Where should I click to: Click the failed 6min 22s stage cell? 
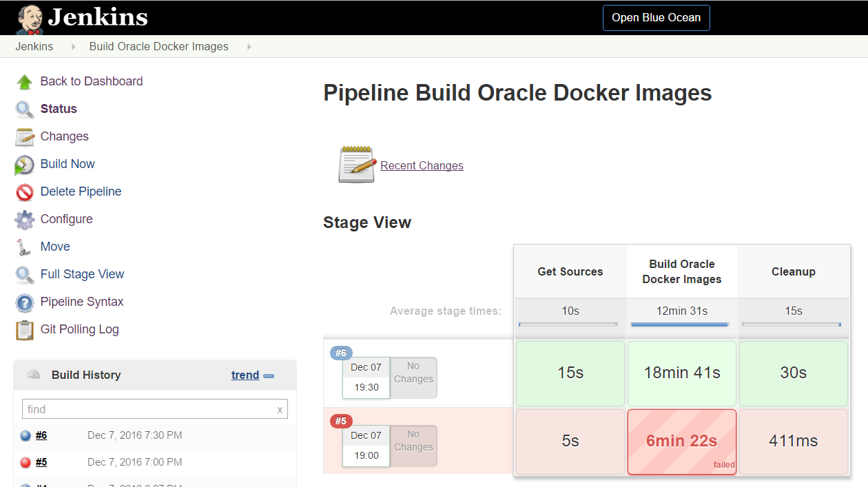coord(682,442)
